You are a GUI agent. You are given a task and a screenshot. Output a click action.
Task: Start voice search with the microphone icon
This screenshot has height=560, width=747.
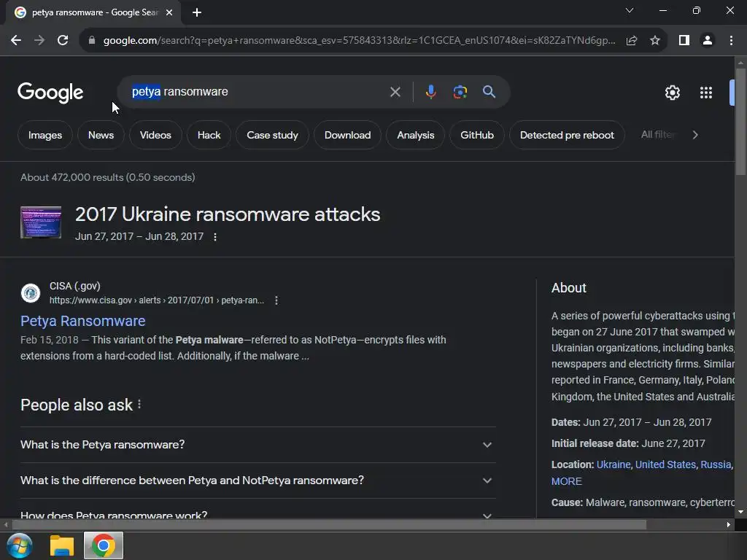click(x=430, y=92)
